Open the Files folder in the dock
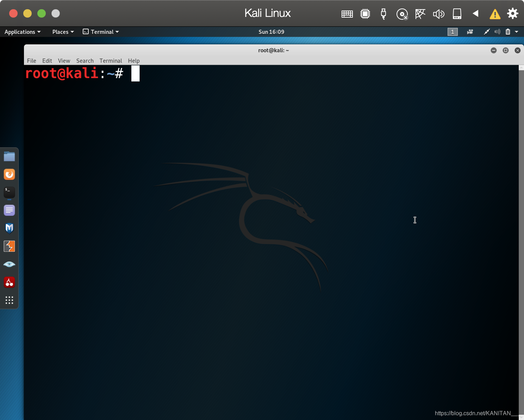The height and width of the screenshot is (420, 524). [9, 156]
